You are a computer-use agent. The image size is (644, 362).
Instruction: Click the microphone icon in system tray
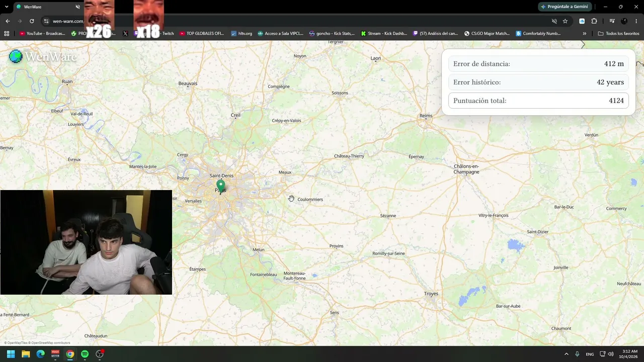pyautogui.click(x=577, y=354)
